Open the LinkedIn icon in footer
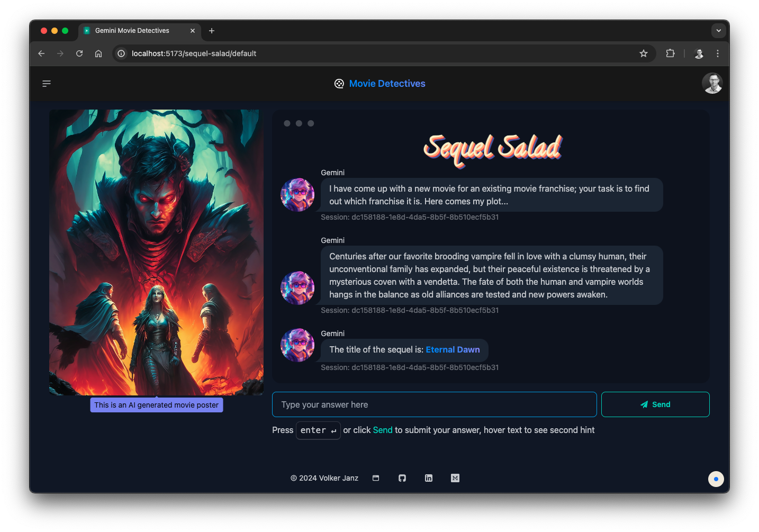759x532 pixels. tap(429, 478)
